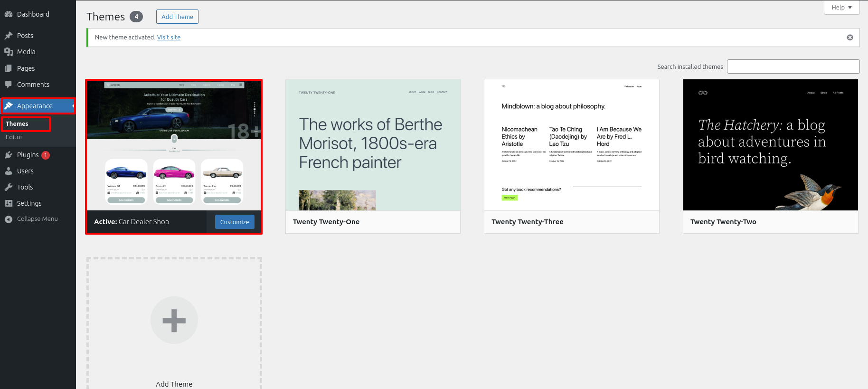Click the Appearance paintbrush icon

9,106
